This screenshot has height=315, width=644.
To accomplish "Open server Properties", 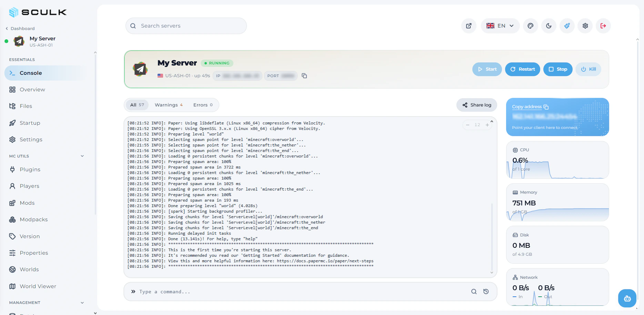I will (x=46, y=253).
